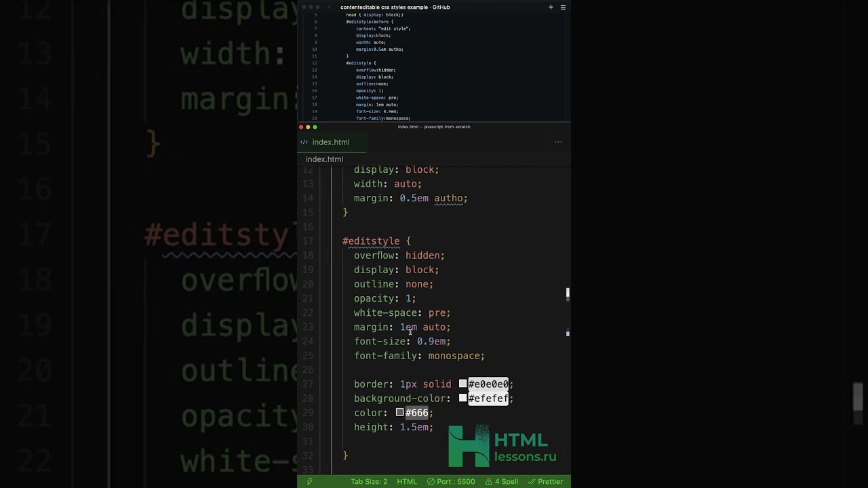Open color picker for #e0e0e0 border swatch
Screen dimensions: 868x488
tap(463, 384)
